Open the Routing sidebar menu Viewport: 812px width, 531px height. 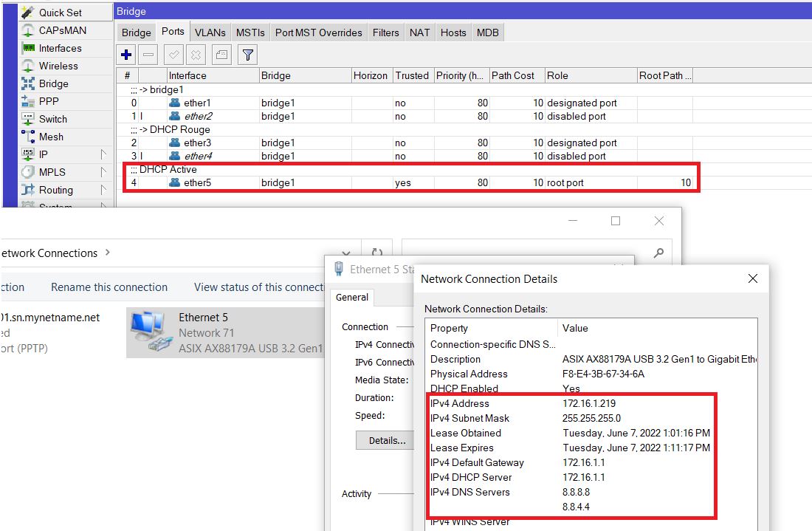coord(66,190)
